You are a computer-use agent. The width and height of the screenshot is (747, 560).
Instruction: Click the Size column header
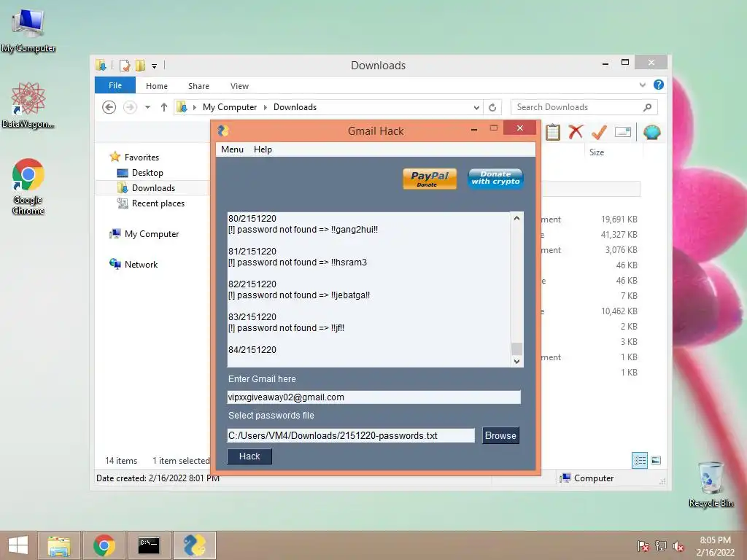[x=597, y=152]
